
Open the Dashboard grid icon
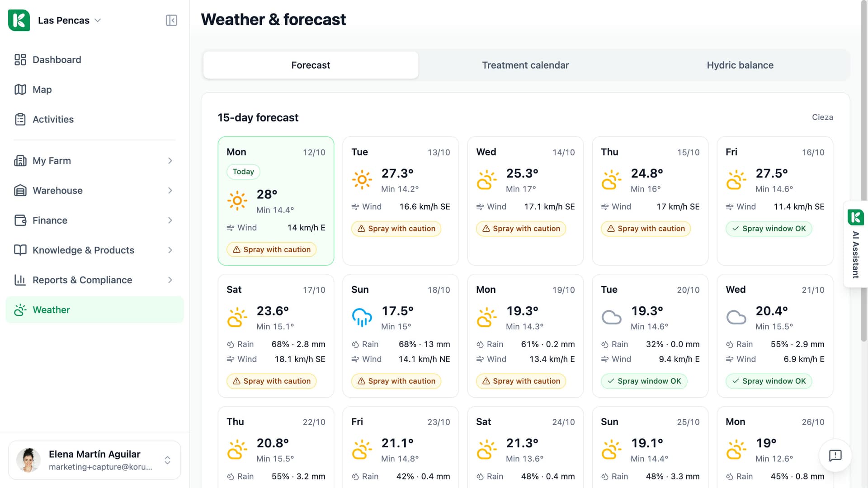coord(20,60)
